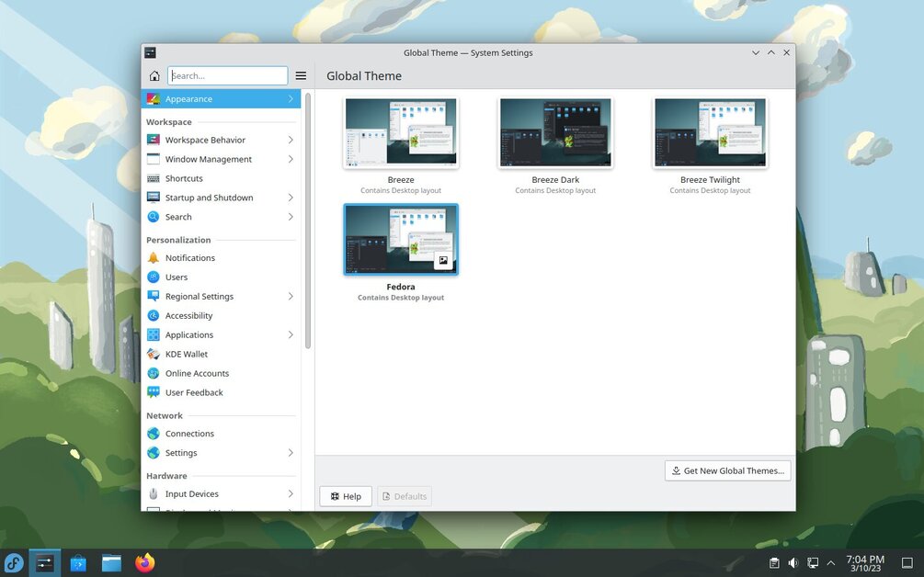924x577 pixels.
Task: Expand Workspace Behavior chevron
Action: coord(291,140)
